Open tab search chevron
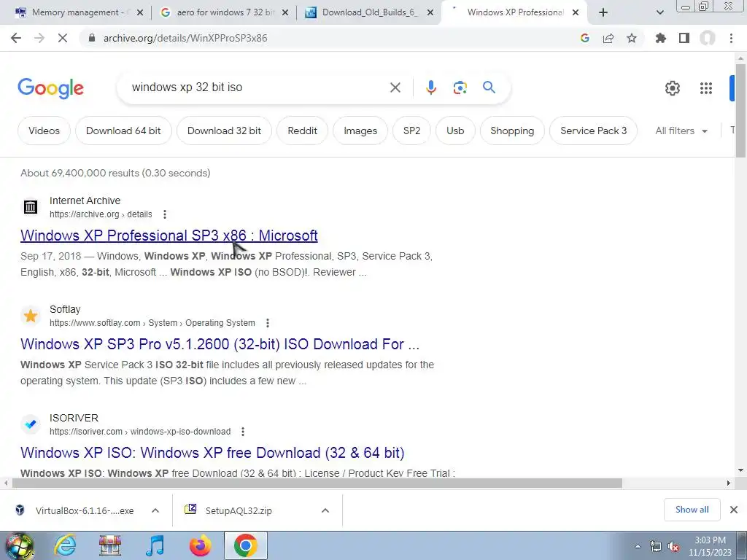Screen dimensions: 747x560 point(659,12)
